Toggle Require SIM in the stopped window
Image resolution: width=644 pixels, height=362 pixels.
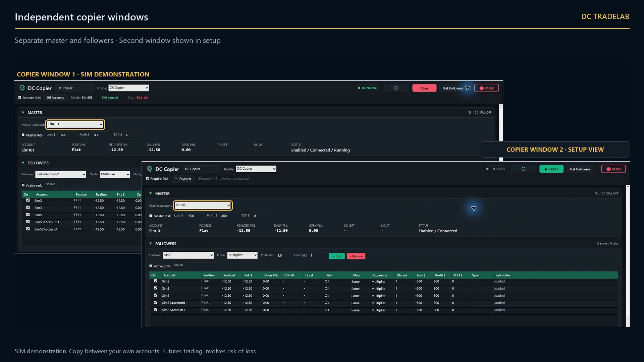pyautogui.click(x=147, y=178)
